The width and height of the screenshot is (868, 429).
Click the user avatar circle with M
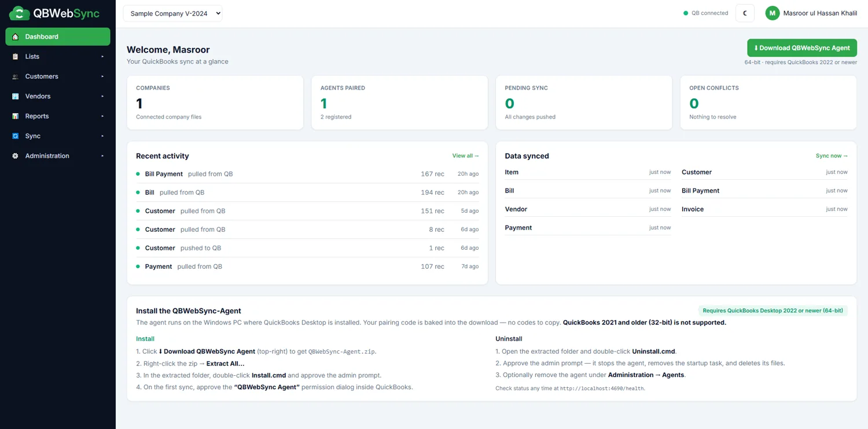pos(773,13)
